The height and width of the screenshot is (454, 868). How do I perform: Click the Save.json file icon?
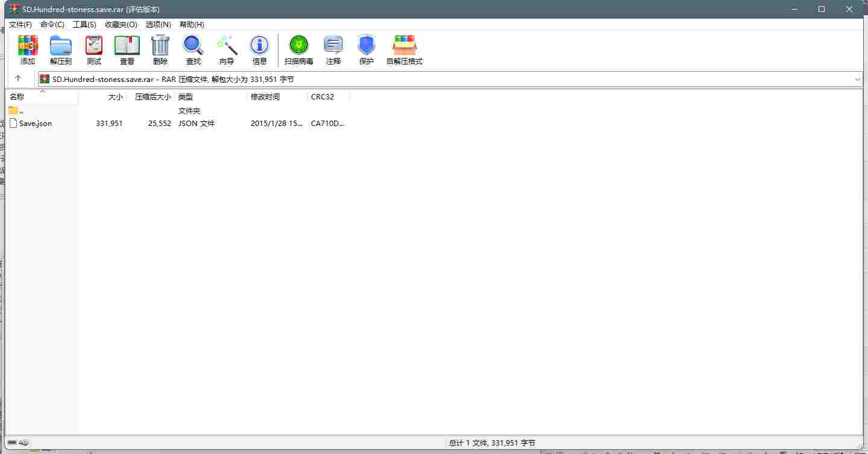[13, 123]
